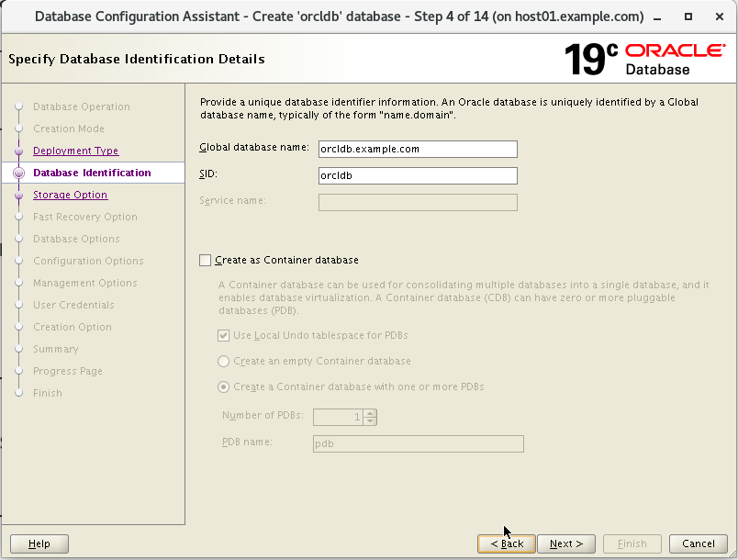Click the Finish step label in sidebar
Viewport: 738px width, 560px height.
pos(48,393)
